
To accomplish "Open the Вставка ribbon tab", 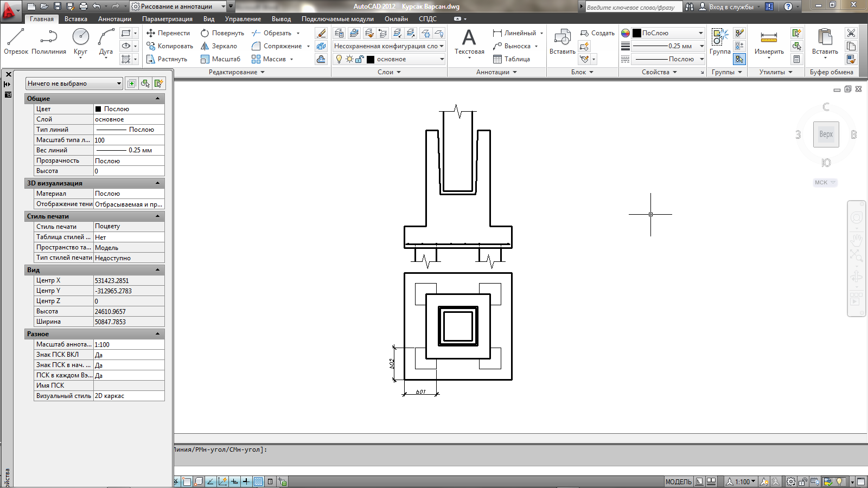I will [x=76, y=19].
